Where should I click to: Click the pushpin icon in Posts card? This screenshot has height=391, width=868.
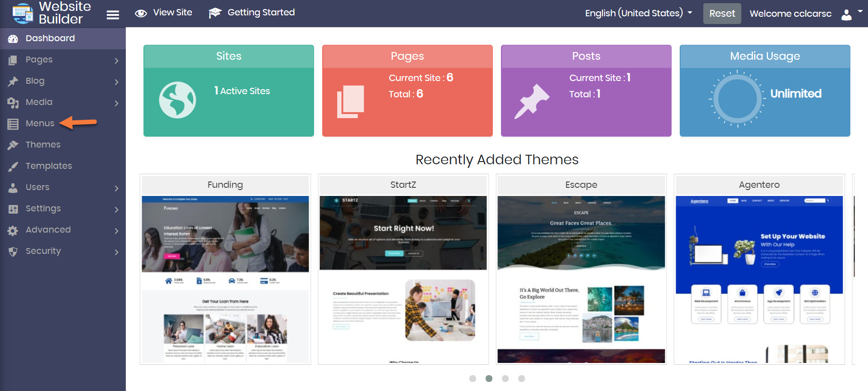pyautogui.click(x=531, y=101)
